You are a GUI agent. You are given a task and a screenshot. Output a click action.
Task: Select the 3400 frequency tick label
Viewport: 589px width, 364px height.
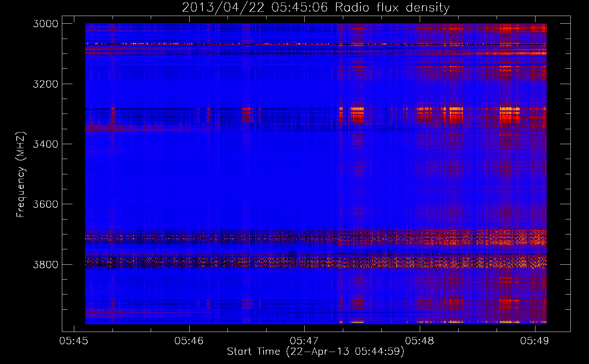46,144
